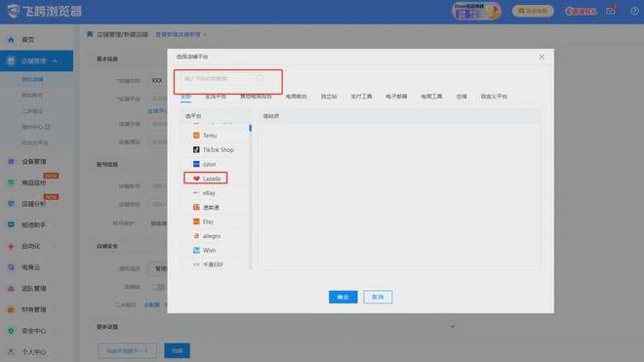Screen dimensions: 644x362
Task: Select Etsy in the platform list
Action: 216,221
